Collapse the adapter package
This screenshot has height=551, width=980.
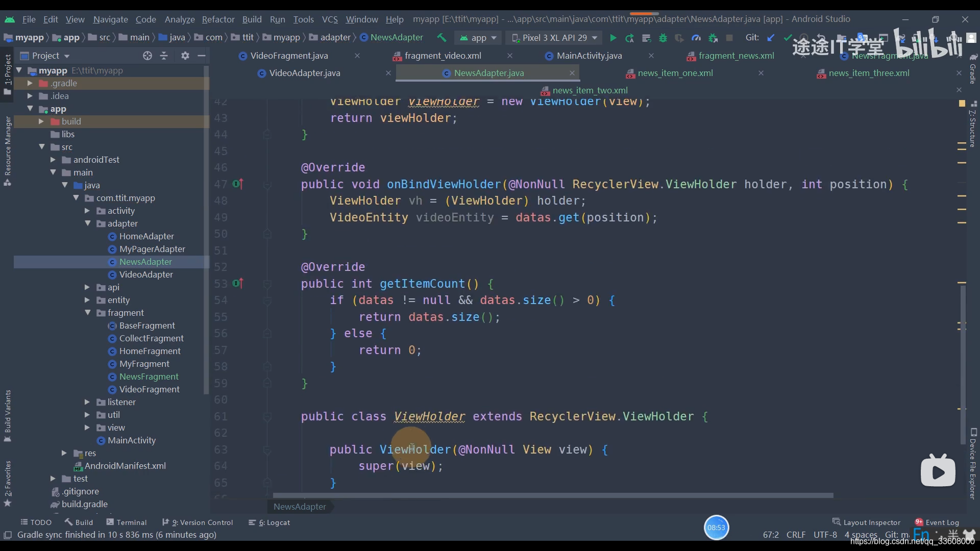tap(88, 223)
